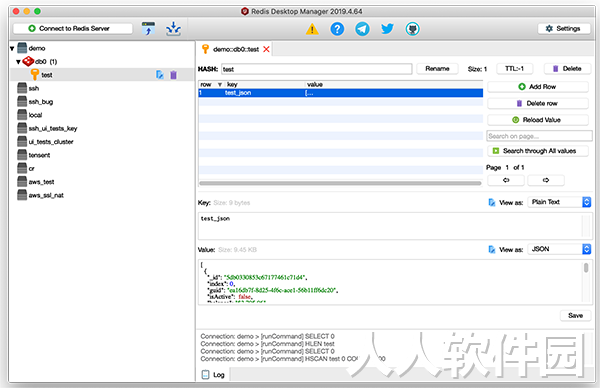Click the red db0 database icon
Image resolution: width=600 pixels, height=388 pixels.
pos(28,61)
